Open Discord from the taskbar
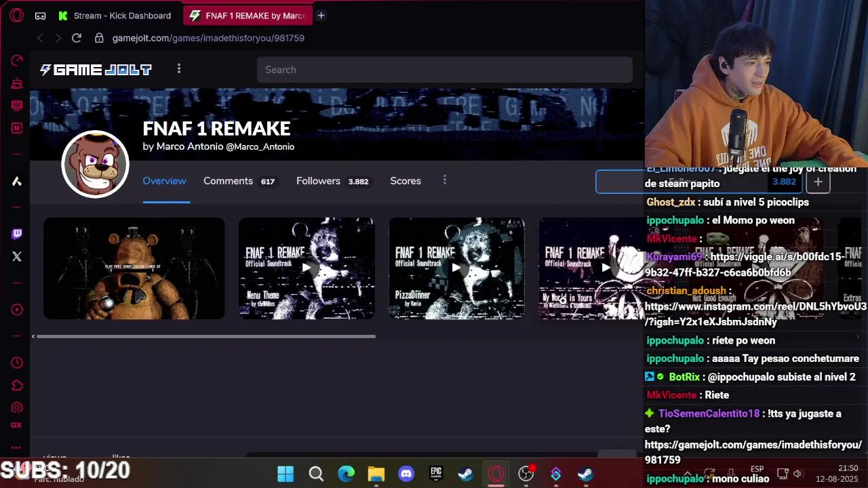 click(x=406, y=474)
